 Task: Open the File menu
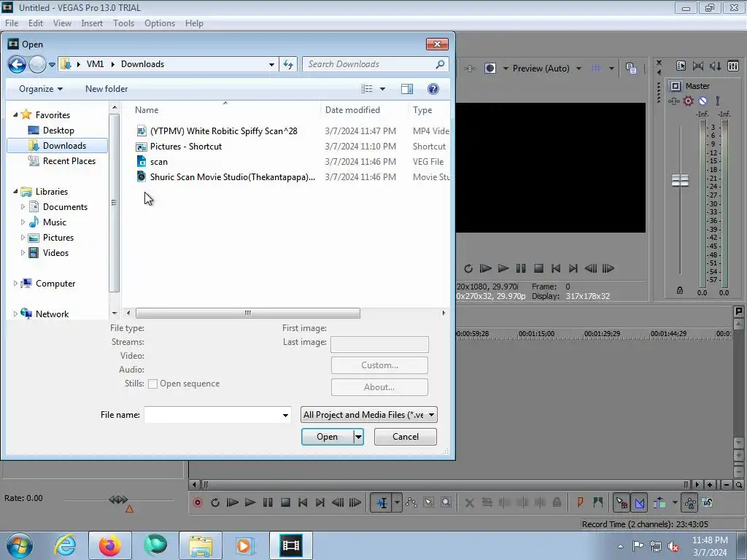[12, 23]
